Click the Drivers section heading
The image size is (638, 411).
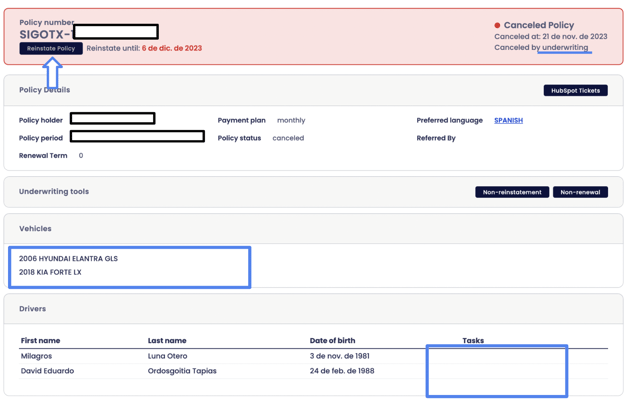pos(32,309)
